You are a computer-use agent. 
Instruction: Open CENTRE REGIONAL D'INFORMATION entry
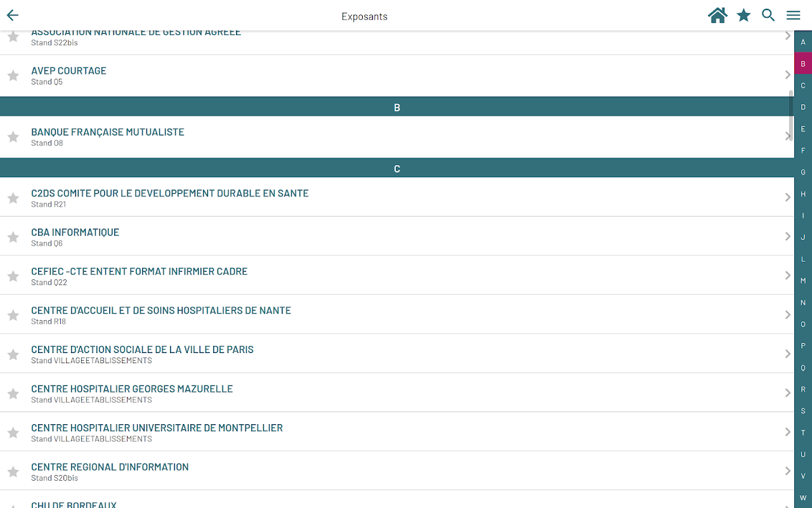[x=397, y=471]
